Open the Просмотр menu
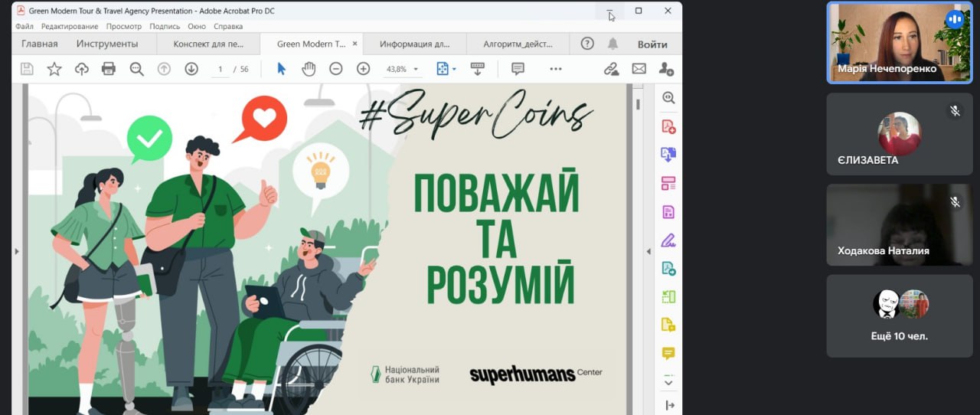Viewport: 980px width, 415px height. (124, 26)
